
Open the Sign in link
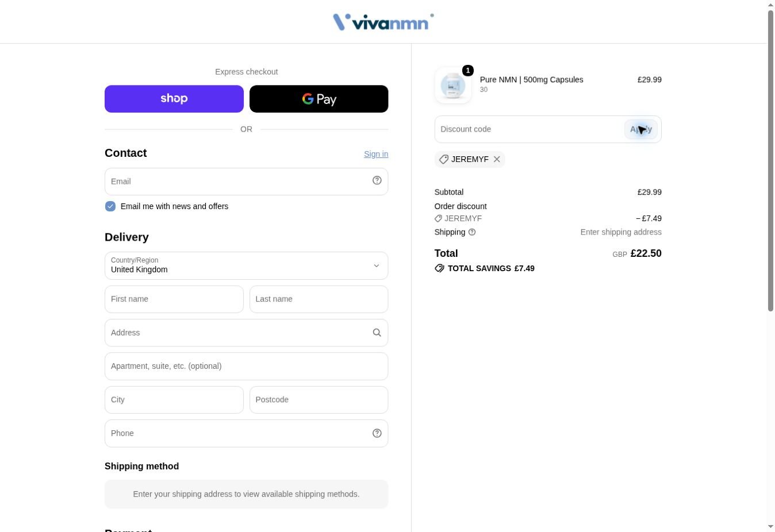[x=376, y=154]
